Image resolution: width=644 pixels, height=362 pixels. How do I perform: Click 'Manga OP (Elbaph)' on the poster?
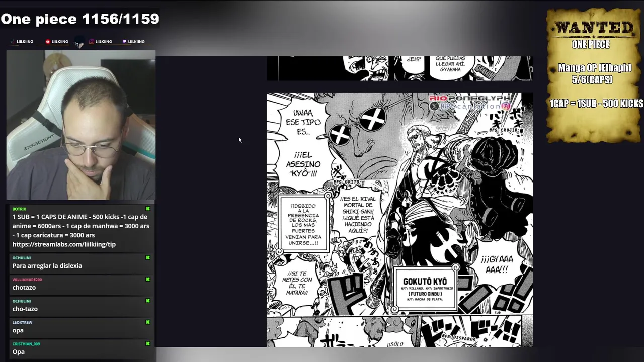594,68
